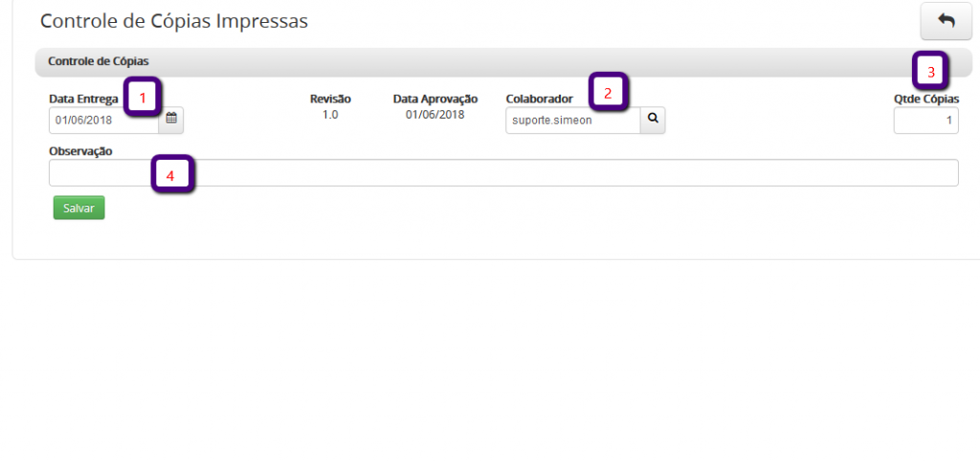Select the Qtde Cópias quantity field
The width and height of the screenshot is (980, 462).
click(925, 121)
